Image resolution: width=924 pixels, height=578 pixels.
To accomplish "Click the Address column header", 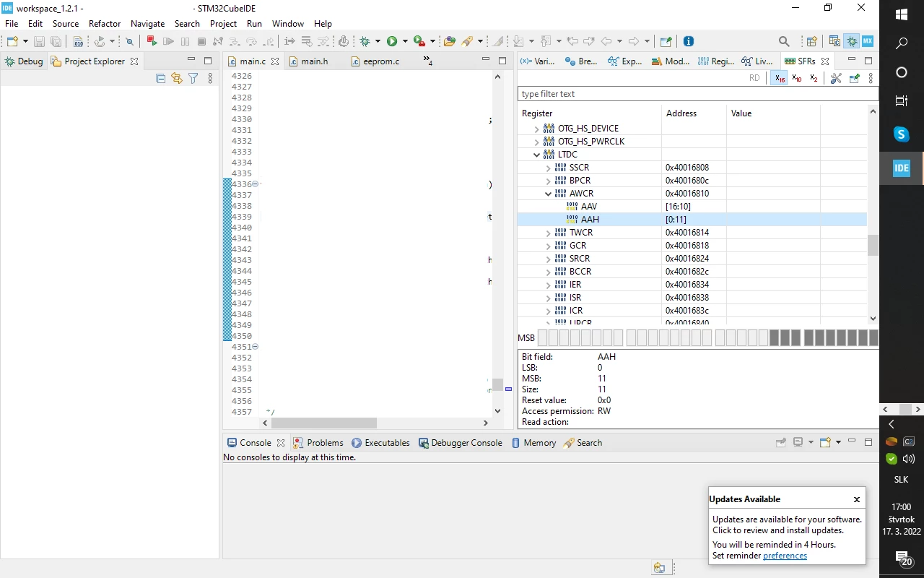I will pos(694,113).
